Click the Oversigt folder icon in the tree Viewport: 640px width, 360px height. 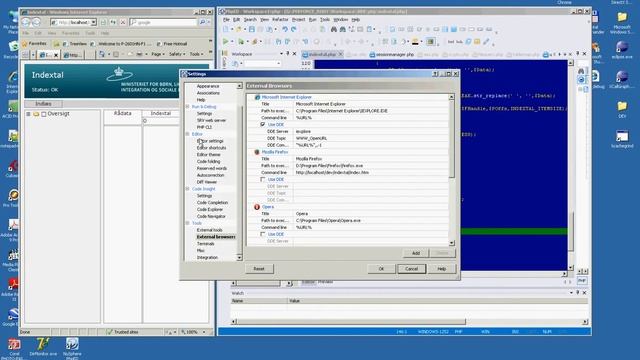coord(36,114)
